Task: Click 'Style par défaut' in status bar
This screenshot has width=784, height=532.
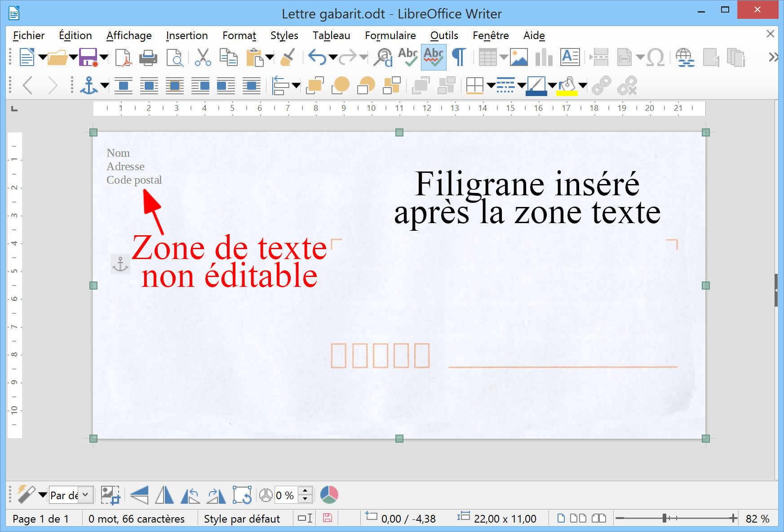Action: (242, 519)
